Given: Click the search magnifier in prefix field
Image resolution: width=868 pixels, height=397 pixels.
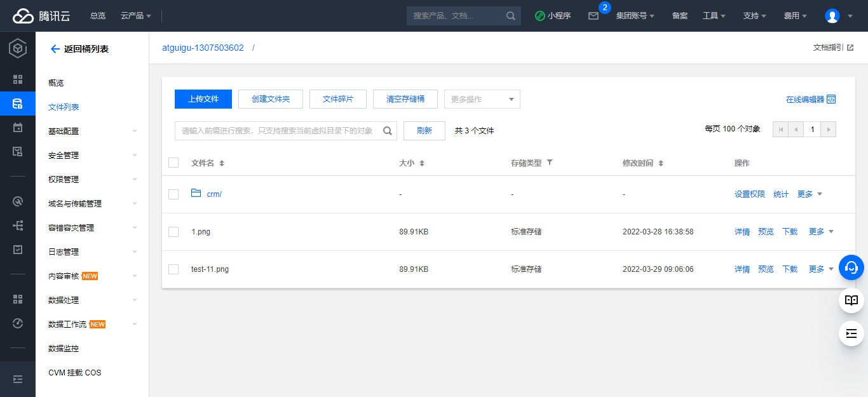Looking at the screenshot, I should coord(388,131).
